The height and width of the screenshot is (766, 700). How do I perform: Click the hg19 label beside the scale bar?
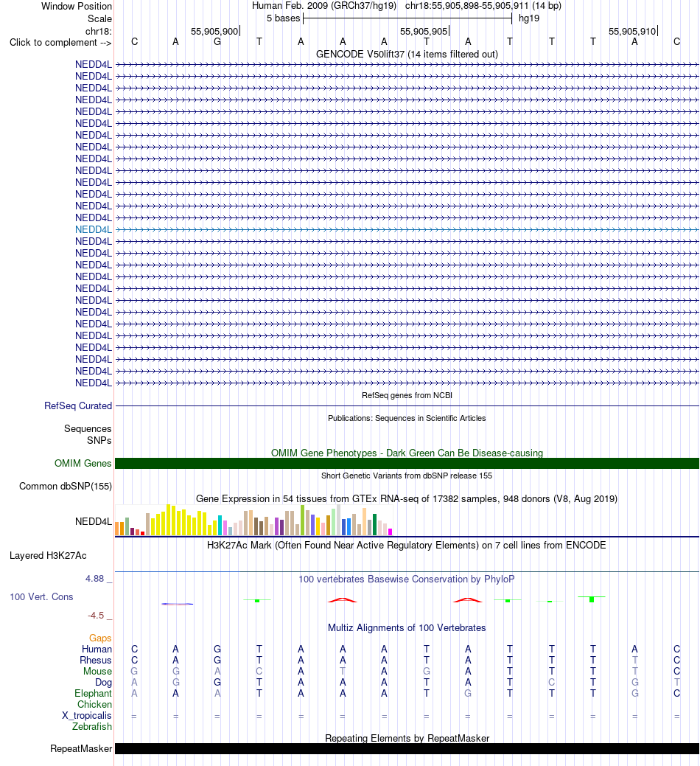pyautogui.click(x=528, y=18)
